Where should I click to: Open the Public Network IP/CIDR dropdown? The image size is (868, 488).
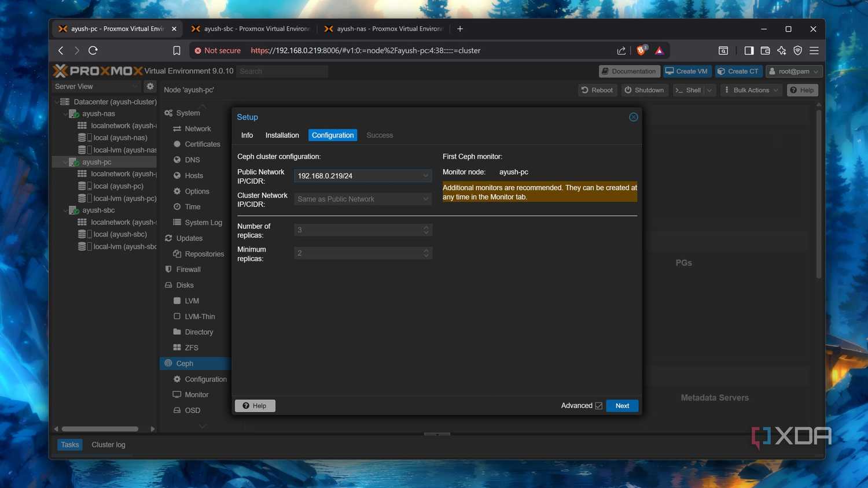click(425, 176)
